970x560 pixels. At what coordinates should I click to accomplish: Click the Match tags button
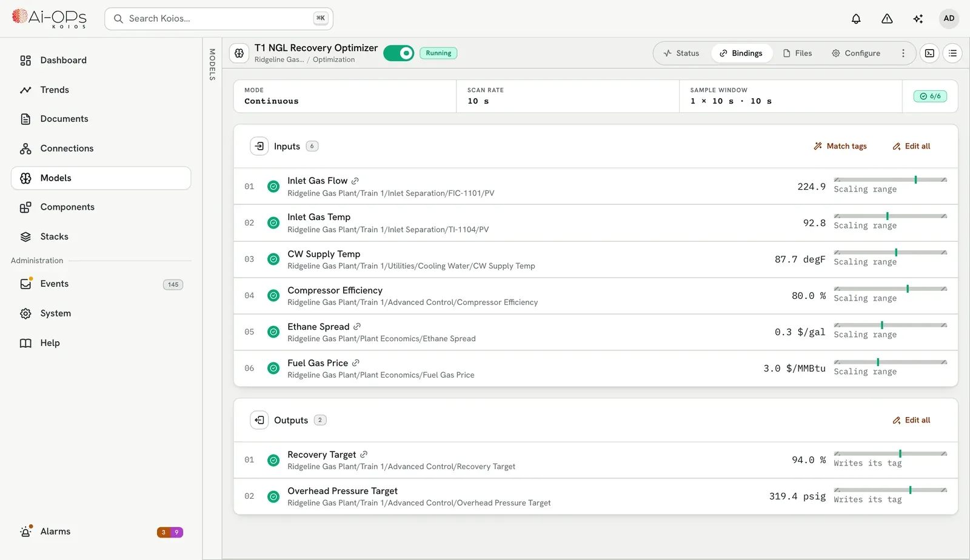coord(840,146)
